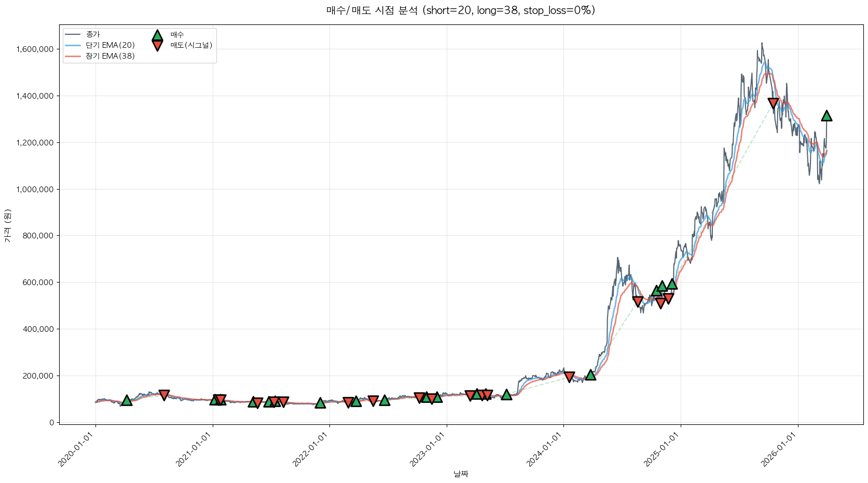The height and width of the screenshot is (483, 868).
Task: Click the gray 종가 line swatch in legend
Action: point(73,35)
